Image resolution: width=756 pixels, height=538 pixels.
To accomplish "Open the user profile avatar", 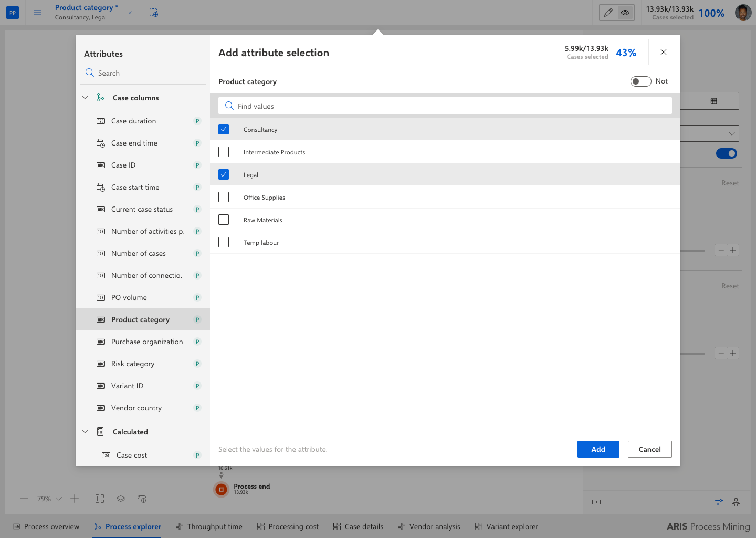I will [743, 13].
